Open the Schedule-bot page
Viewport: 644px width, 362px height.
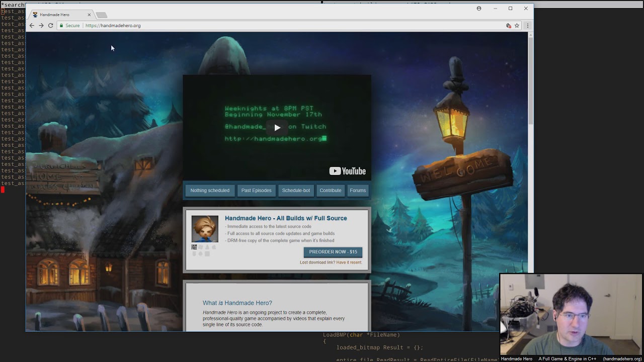(x=296, y=191)
